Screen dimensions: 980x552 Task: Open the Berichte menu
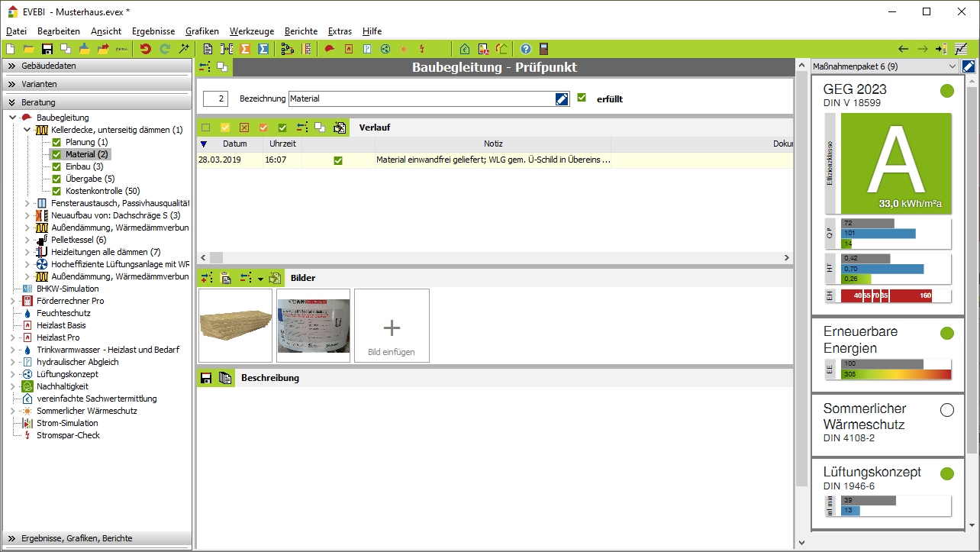pyautogui.click(x=301, y=31)
